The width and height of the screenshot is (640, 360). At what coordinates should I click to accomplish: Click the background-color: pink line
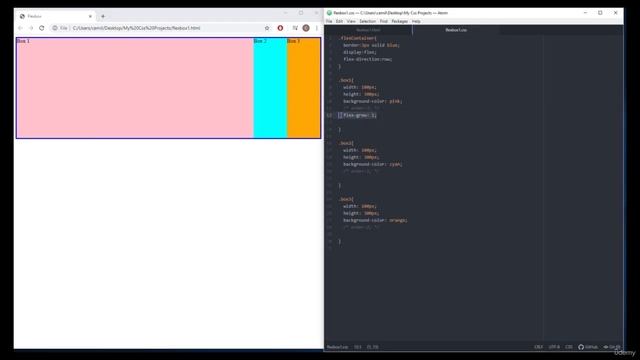pos(372,101)
